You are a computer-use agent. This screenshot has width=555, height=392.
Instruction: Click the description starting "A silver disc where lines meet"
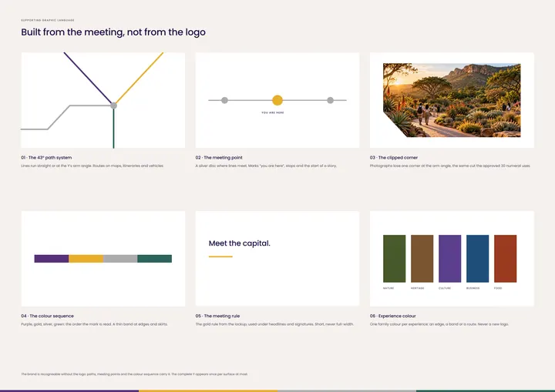point(266,166)
